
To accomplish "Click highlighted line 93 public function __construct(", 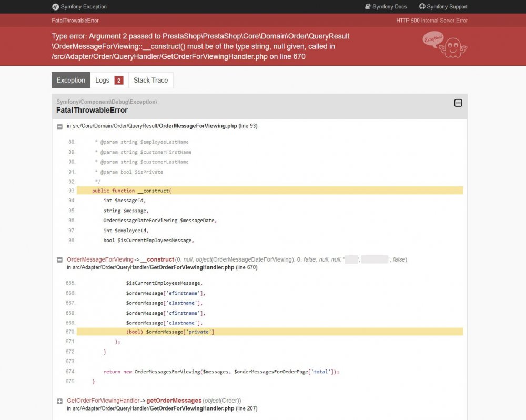I will 270,191.
